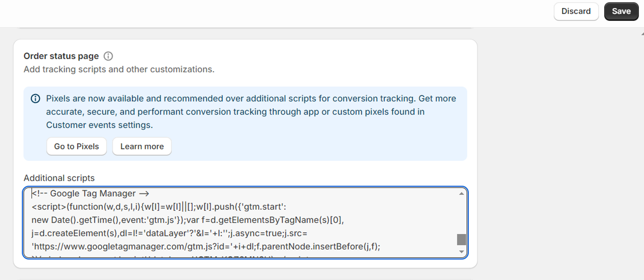Click the info icon in the blue Pixels banner

click(35, 98)
